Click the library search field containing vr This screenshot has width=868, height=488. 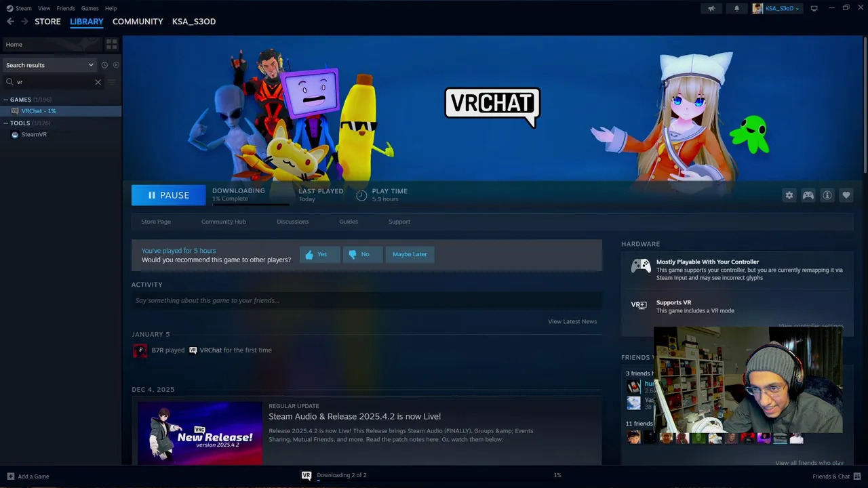pyautogui.click(x=53, y=82)
